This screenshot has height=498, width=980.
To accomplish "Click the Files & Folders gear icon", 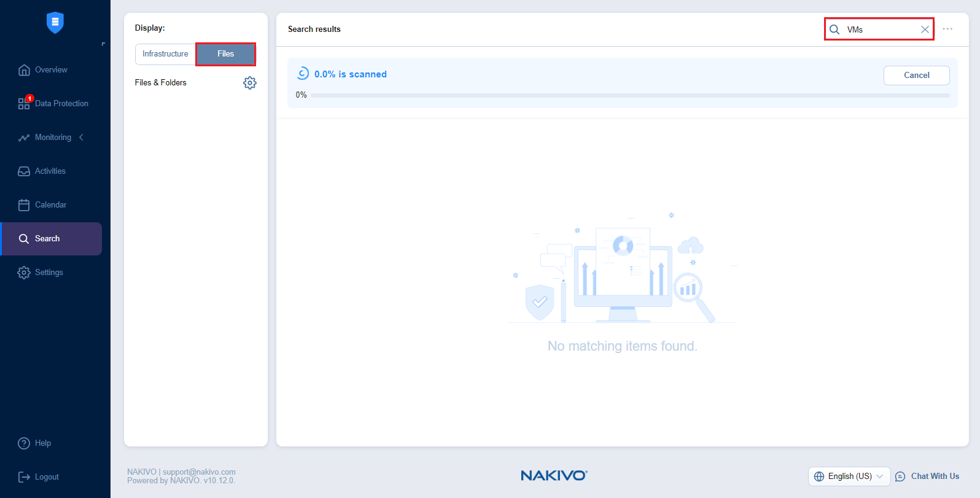I will [249, 83].
